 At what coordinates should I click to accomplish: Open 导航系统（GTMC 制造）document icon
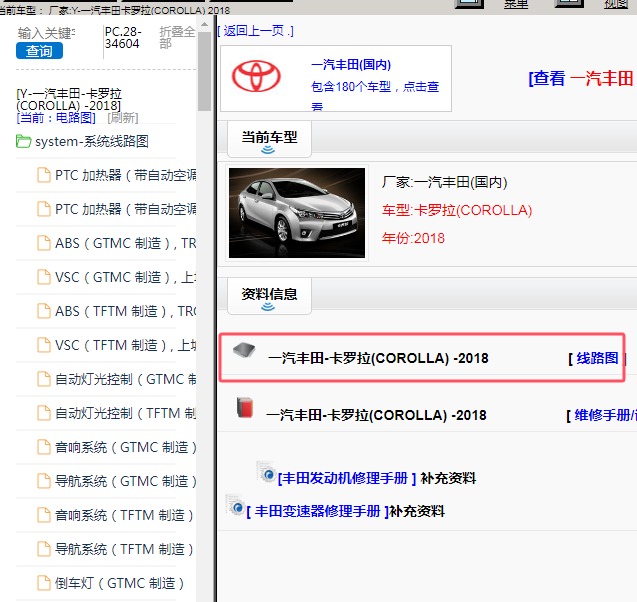44,481
